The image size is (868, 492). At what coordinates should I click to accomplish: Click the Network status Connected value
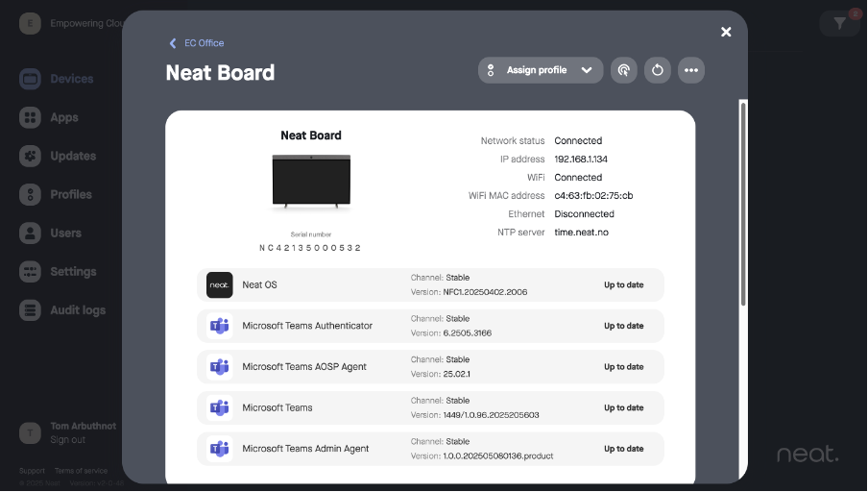point(578,141)
